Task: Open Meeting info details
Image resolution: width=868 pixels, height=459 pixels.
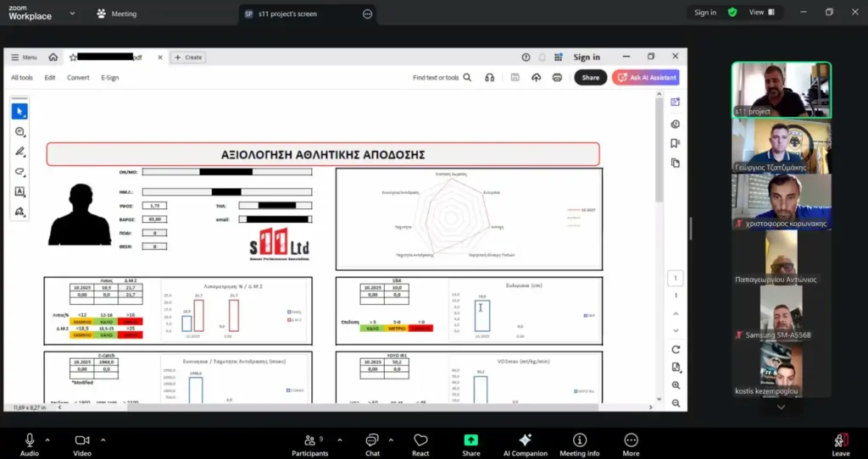Action: [x=579, y=440]
